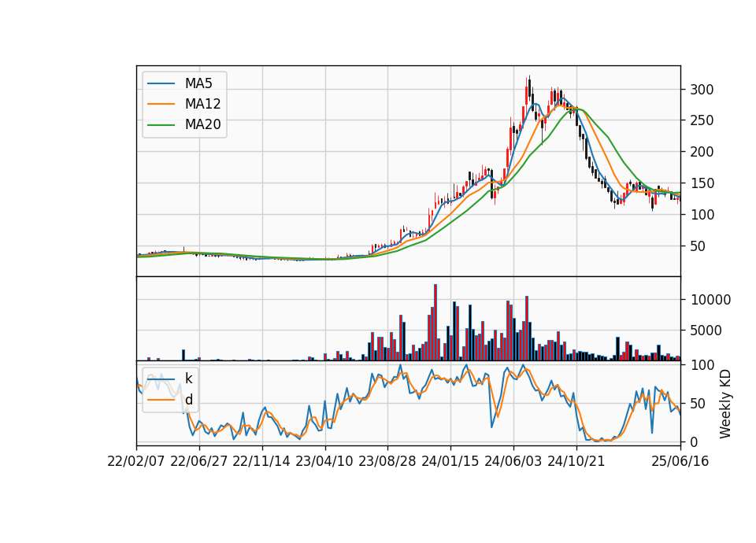Click the 100 price axis tick
Screen dimensions: 756x543
pos(702,215)
